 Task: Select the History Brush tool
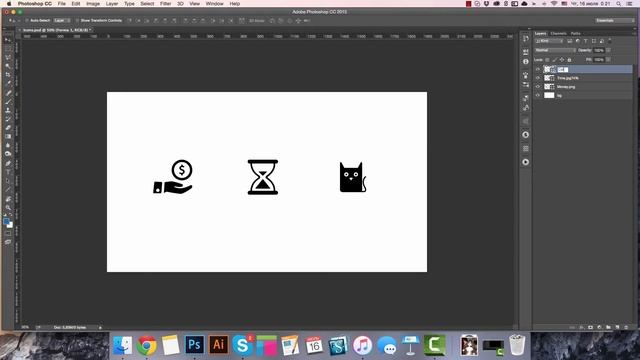point(8,119)
